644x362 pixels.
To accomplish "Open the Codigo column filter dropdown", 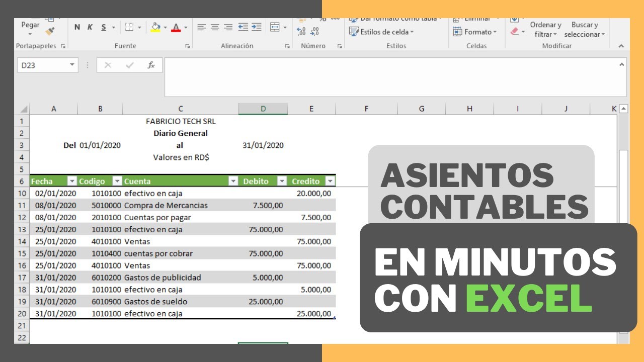I will (117, 181).
